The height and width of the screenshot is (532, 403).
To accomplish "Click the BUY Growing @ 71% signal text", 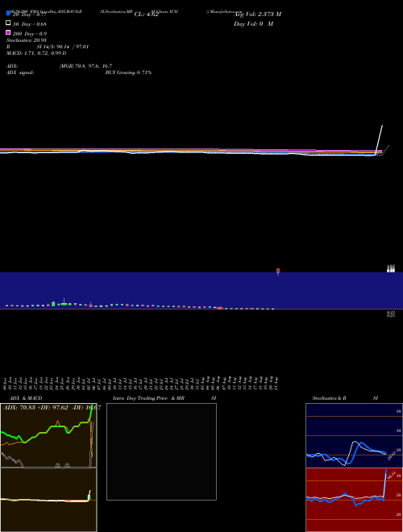I will [128, 73].
